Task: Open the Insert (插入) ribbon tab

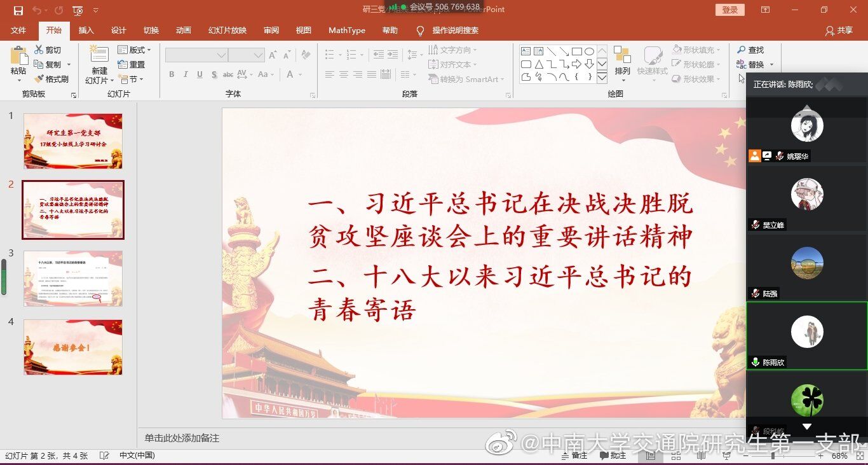Action: [86, 31]
